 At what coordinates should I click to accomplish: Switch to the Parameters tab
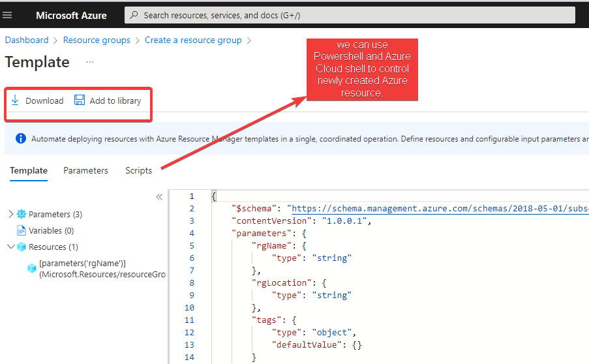85,170
